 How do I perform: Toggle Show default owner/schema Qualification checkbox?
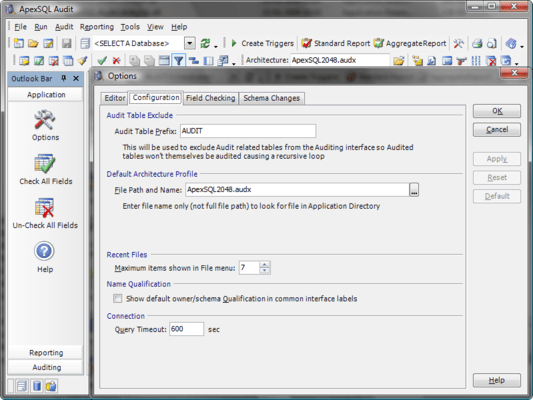pos(118,298)
